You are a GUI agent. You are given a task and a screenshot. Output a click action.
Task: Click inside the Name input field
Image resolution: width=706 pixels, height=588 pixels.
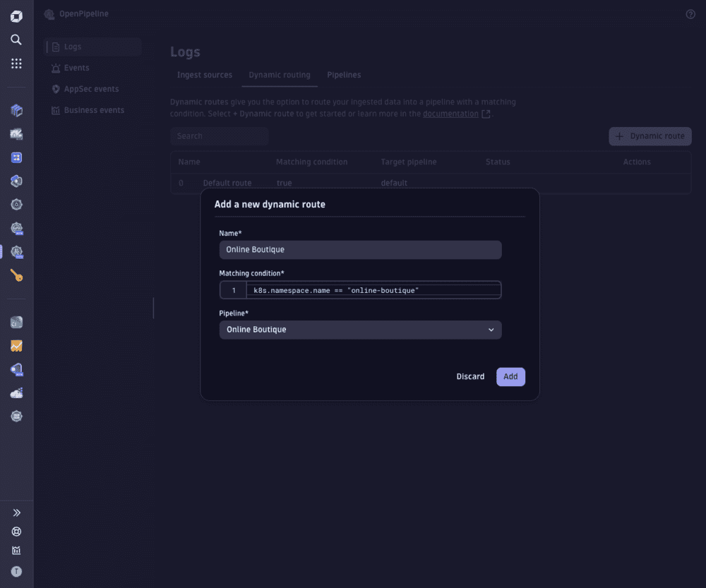tap(360, 249)
